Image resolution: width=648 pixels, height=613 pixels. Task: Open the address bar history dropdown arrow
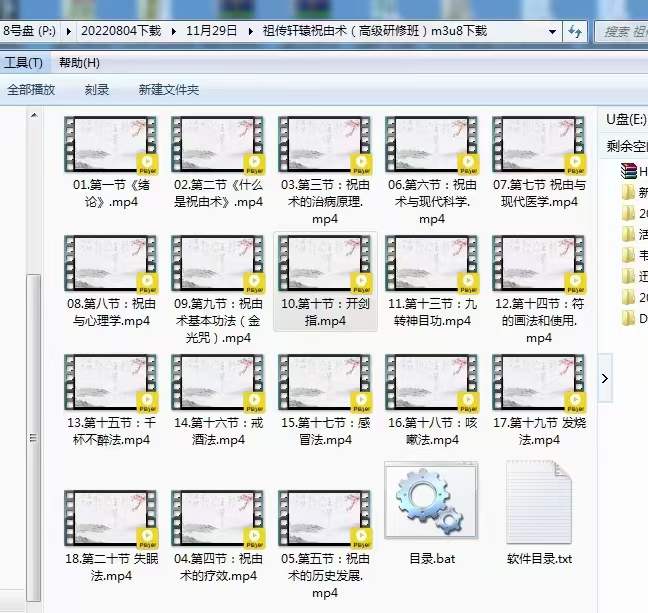(x=550, y=32)
